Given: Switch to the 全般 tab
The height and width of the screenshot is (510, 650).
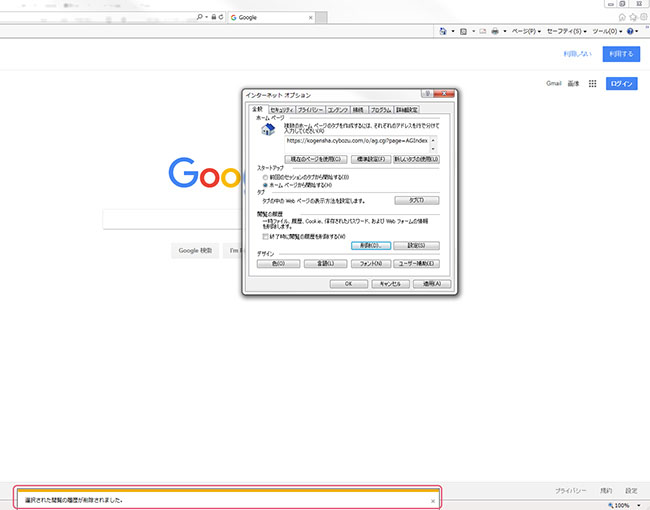Looking at the screenshot, I should (x=257, y=109).
